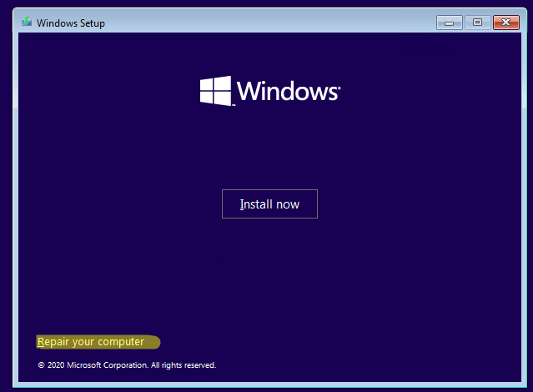533x392 pixels.
Task: Minimize the Windows Setup window
Action: click(x=449, y=23)
